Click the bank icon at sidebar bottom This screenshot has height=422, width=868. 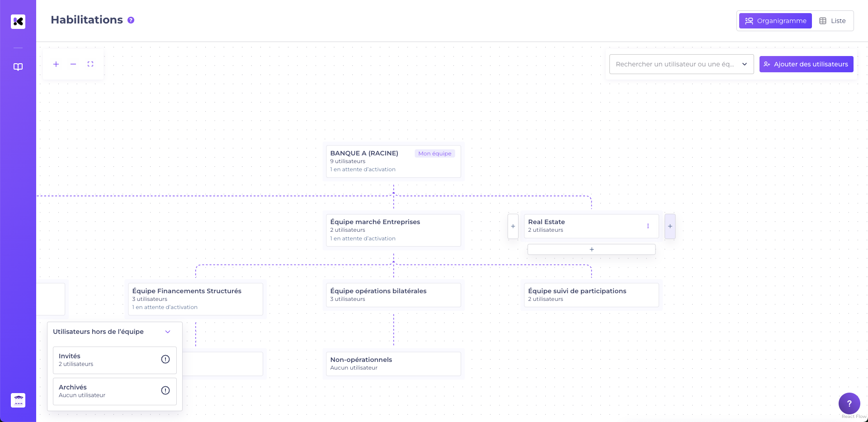[x=18, y=400]
